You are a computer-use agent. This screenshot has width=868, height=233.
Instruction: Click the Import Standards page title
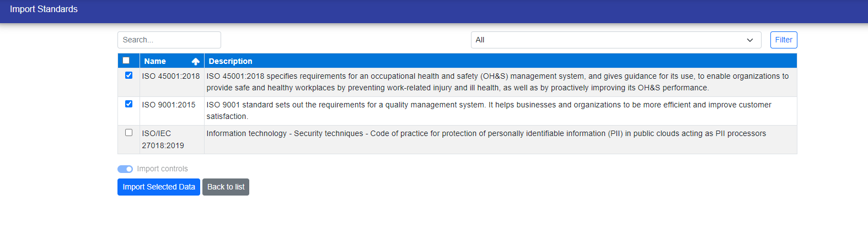tap(44, 9)
